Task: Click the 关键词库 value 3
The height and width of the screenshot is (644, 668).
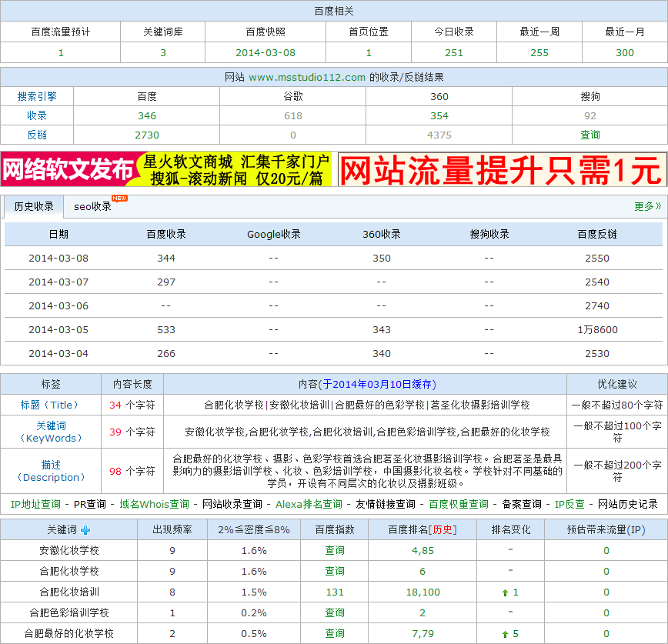Action: tap(162, 53)
